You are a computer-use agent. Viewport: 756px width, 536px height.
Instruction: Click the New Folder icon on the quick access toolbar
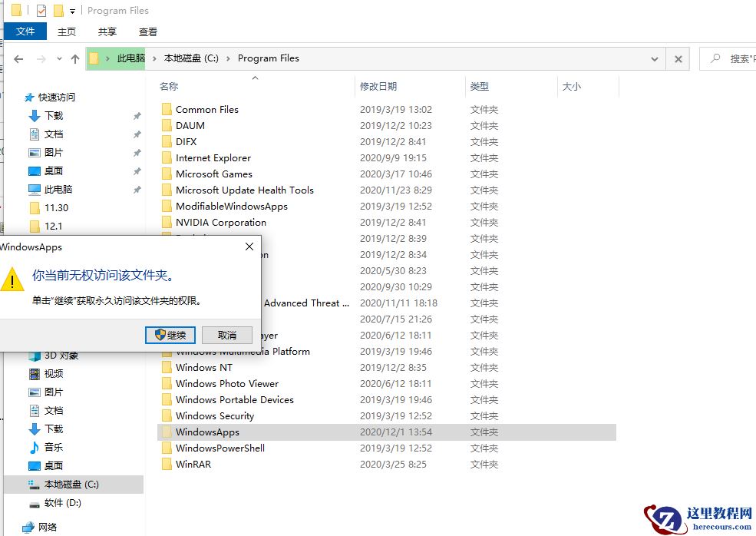click(58, 11)
